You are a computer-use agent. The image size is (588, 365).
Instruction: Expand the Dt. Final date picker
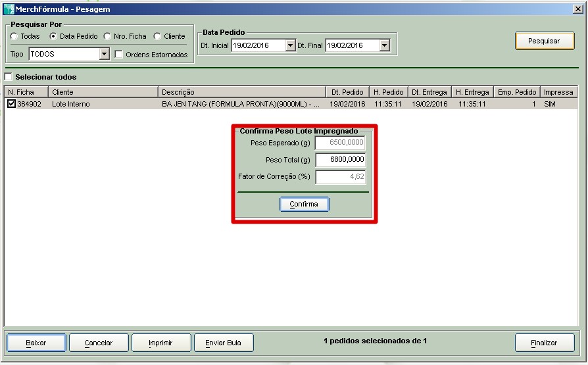click(385, 45)
